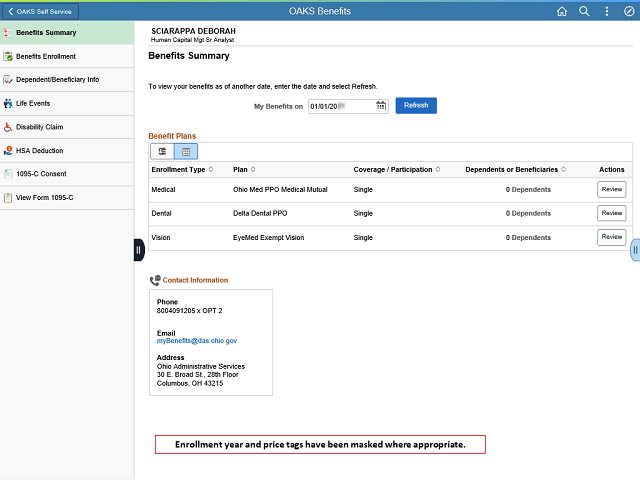The height and width of the screenshot is (480, 640).
Task: Open the calendar date picker icon
Action: click(380, 106)
